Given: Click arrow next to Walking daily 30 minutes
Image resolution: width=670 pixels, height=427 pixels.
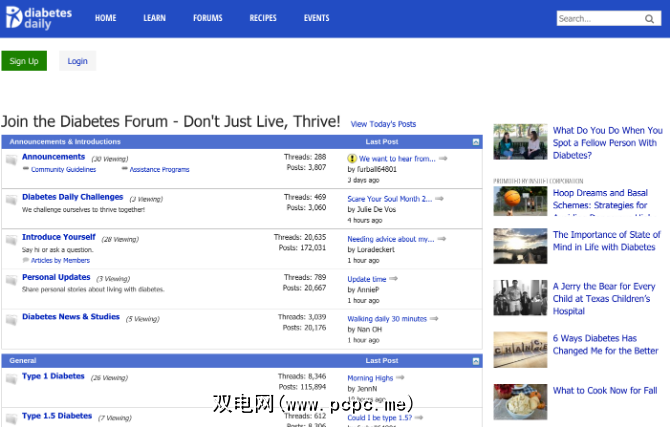Looking at the screenshot, I should coord(433,319).
